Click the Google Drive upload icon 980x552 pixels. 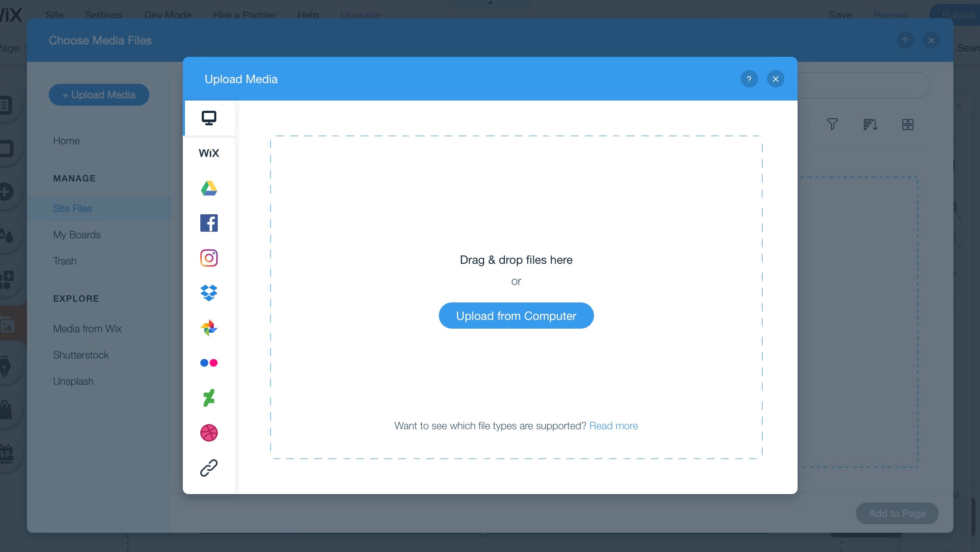coord(209,188)
